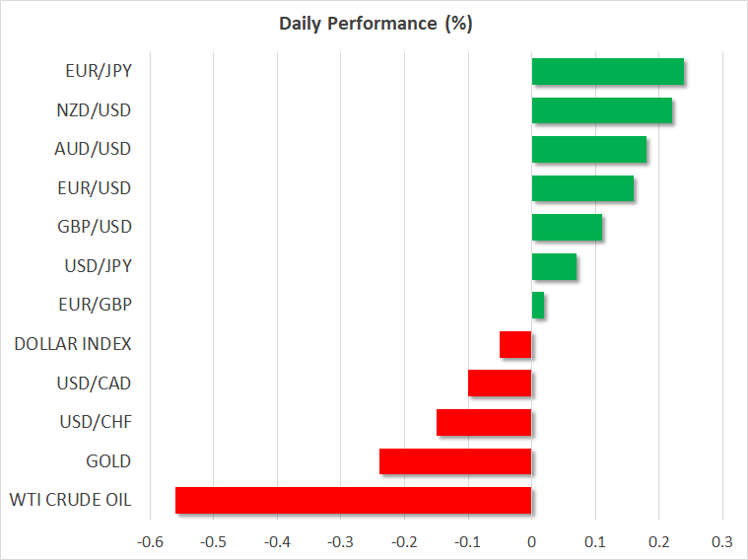The height and width of the screenshot is (560, 748).
Task: Click the EUR/JPY axis label
Action: tap(99, 72)
